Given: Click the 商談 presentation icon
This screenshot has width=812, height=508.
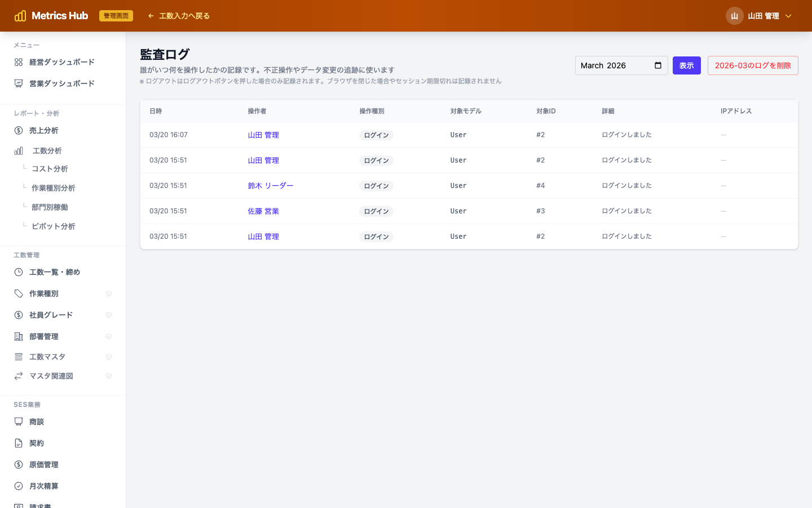Looking at the screenshot, I should coord(19,422).
